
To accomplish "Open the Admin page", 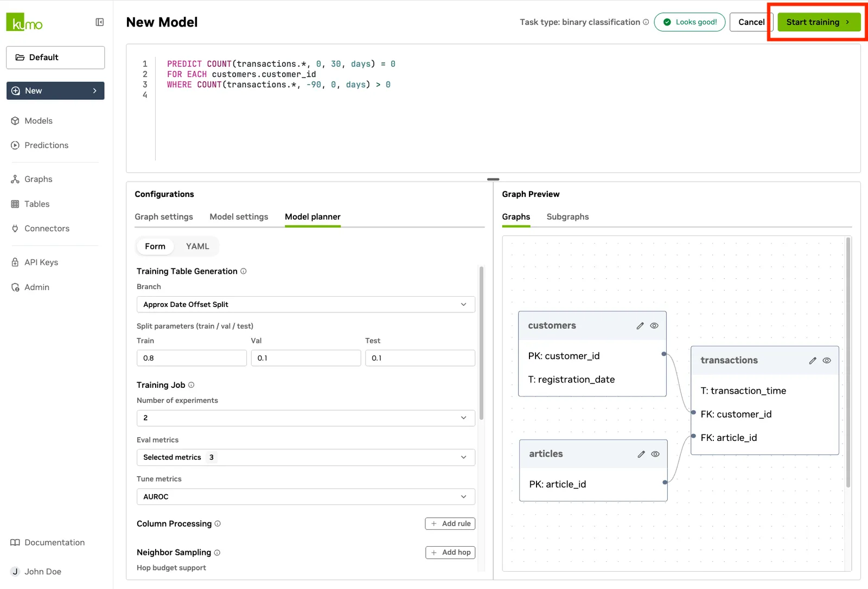I will [37, 287].
